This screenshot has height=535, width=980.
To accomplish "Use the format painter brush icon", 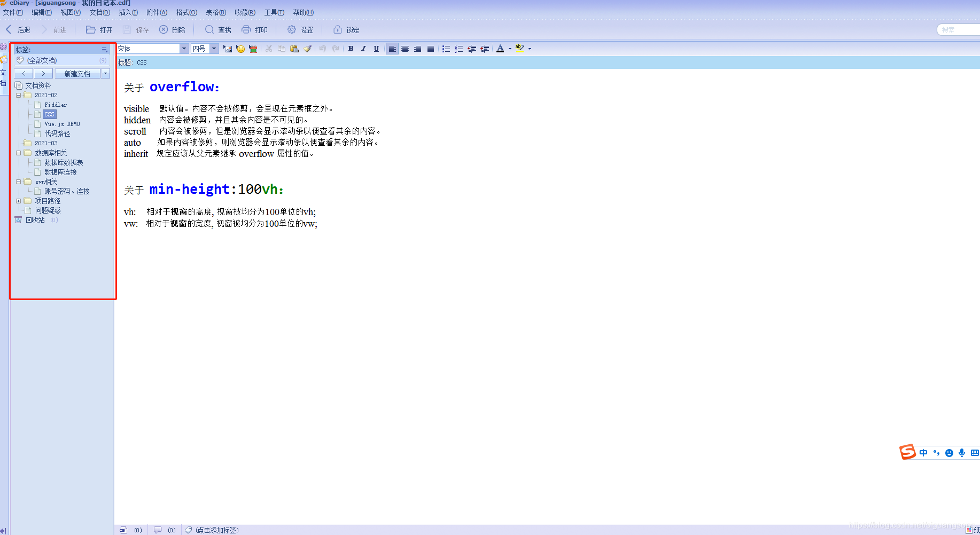I will pyautogui.click(x=307, y=49).
